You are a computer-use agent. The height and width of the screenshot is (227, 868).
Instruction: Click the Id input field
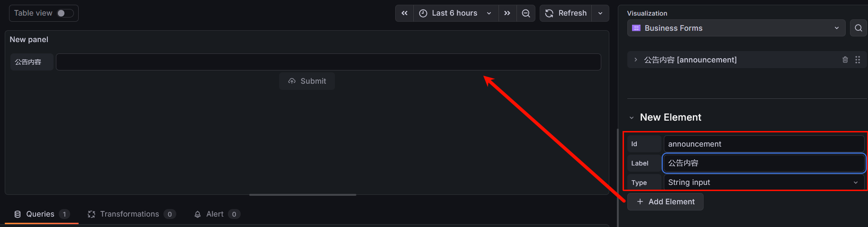click(x=763, y=144)
